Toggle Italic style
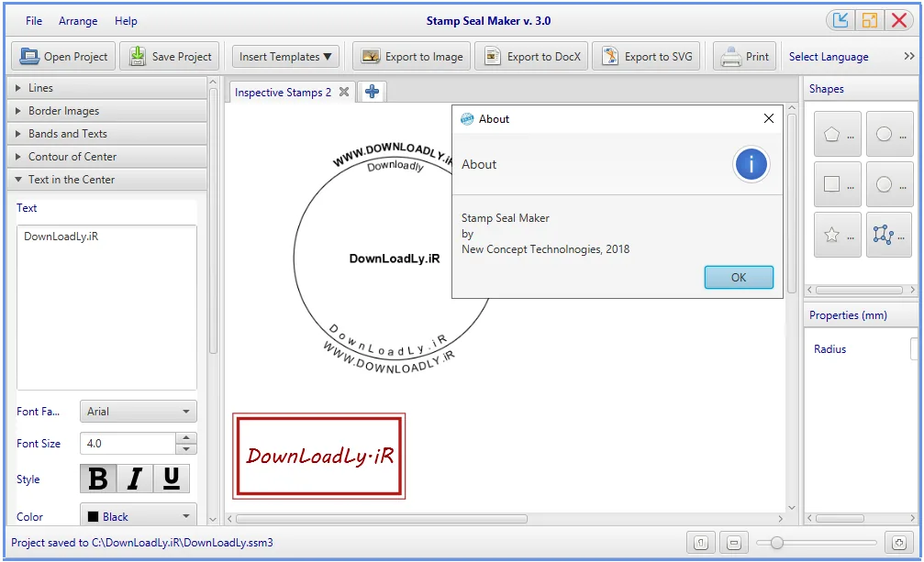This screenshot has height=562, width=924. (x=135, y=479)
